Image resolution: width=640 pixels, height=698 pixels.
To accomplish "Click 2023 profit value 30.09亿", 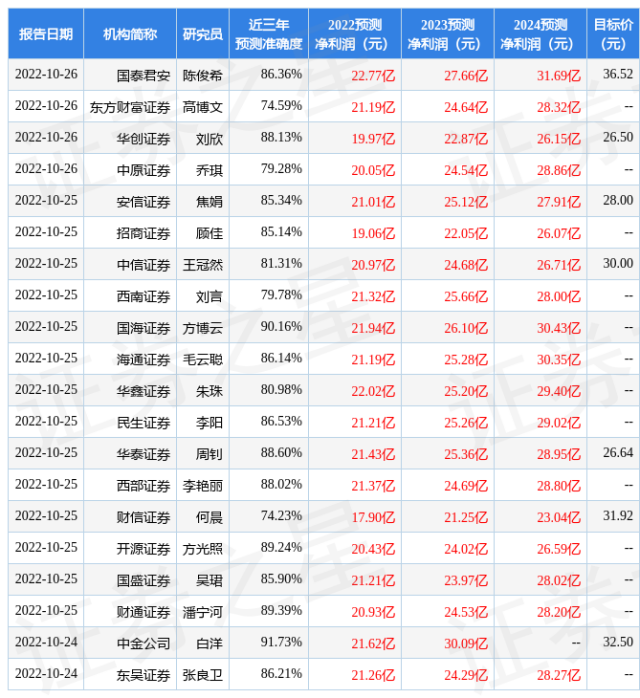I will point(466,644).
